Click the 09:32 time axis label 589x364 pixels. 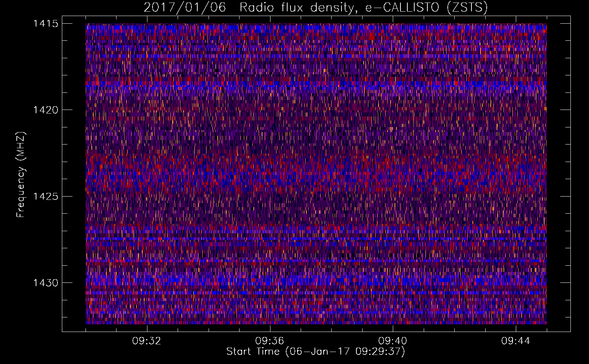coord(147,341)
